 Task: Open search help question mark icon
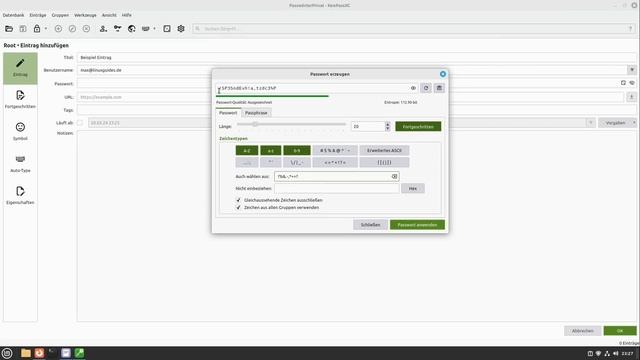[630, 29]
